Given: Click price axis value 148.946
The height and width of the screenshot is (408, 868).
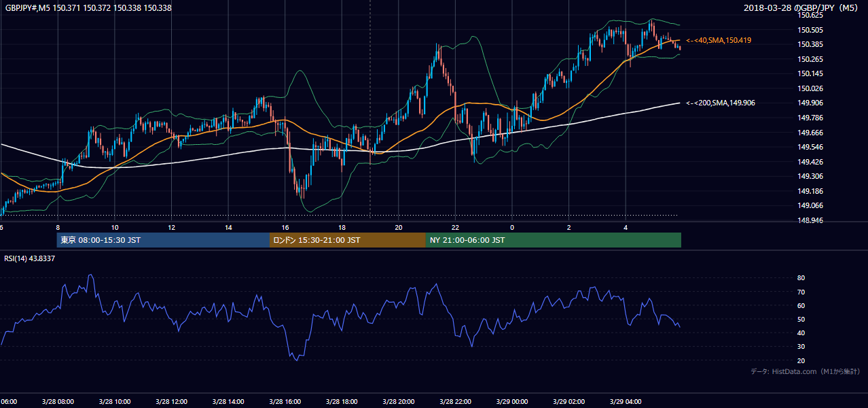Looking at the screenshot, I should (810, 220).
